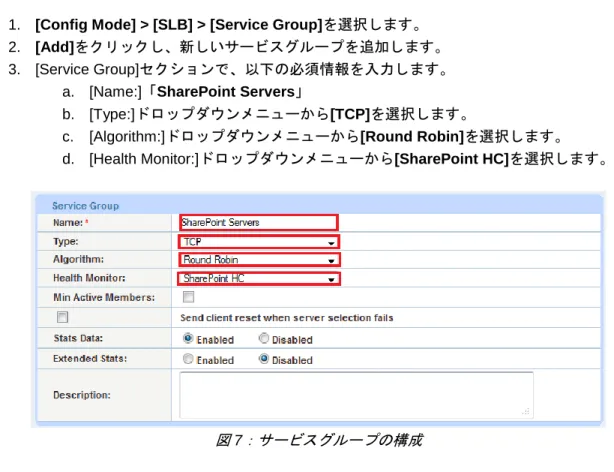The image size is (614, 472).
Task: Click the 'Stats Data:' label
Action: tap(78, 338)
